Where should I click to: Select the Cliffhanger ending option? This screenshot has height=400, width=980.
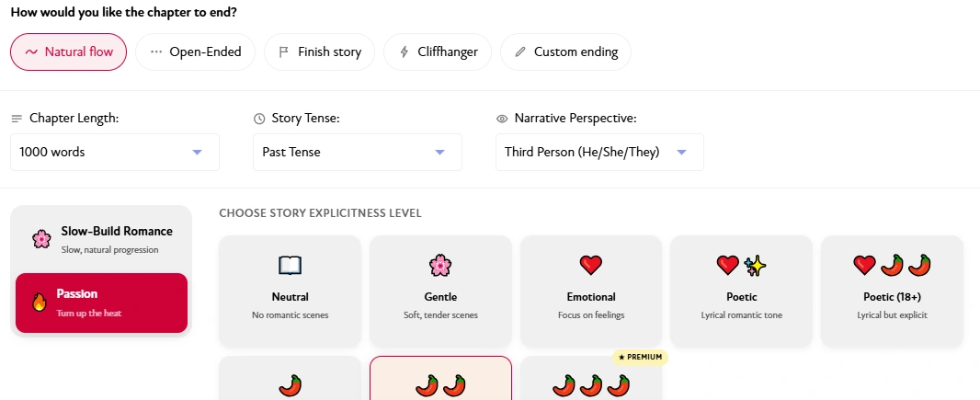click(x=438, y=51)
